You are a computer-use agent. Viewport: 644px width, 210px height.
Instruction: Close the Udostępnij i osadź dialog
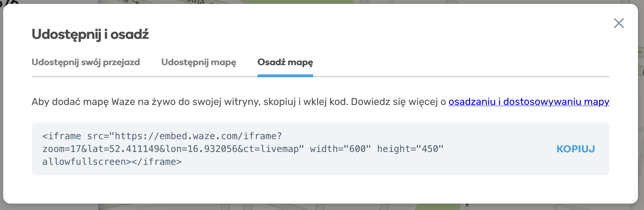(619, 23)
